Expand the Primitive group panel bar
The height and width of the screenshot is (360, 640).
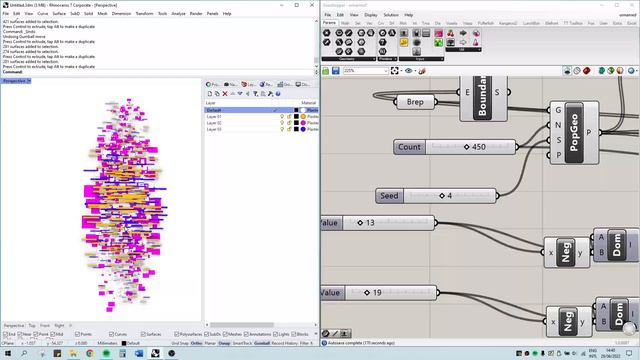point(387,59)
